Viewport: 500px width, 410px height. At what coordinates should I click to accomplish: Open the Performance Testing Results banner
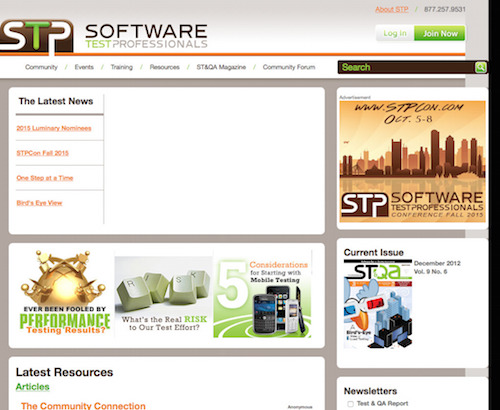64,293
